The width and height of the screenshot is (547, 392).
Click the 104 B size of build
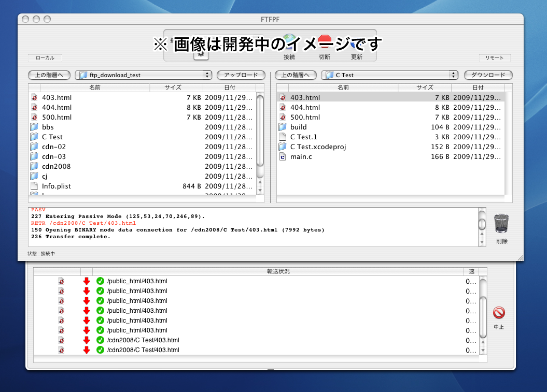pos(440,127)
